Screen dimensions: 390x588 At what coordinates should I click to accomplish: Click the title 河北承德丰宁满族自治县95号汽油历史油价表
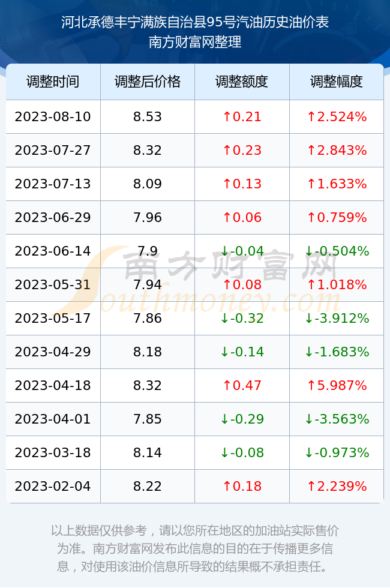195,22
